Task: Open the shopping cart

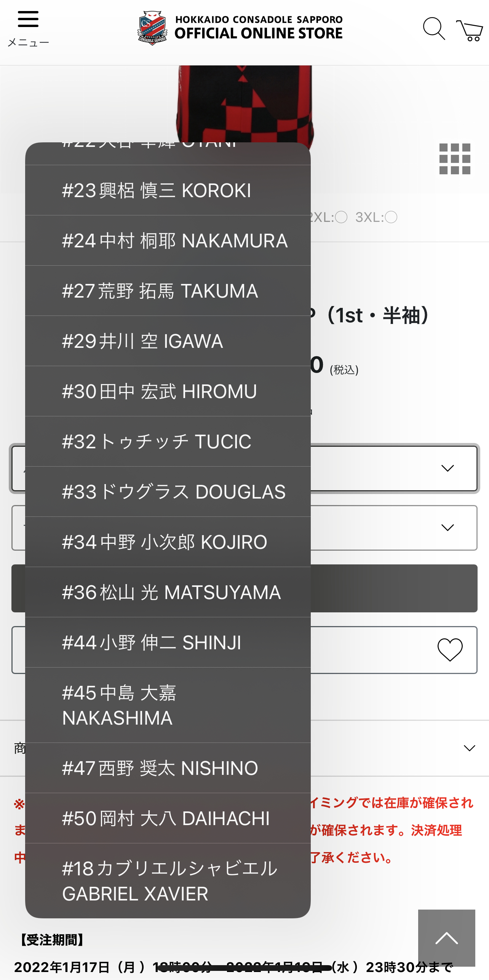Action: pyautogui.click(x=470, y=30)
